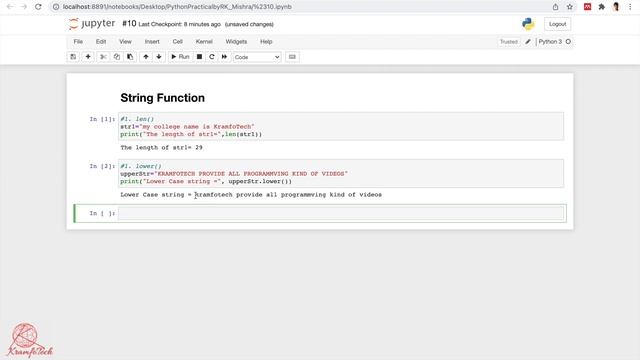Click the empty In [ ]: prompt label
The image size is (640, 360).
pyautogui.click(x=102, y=213)
